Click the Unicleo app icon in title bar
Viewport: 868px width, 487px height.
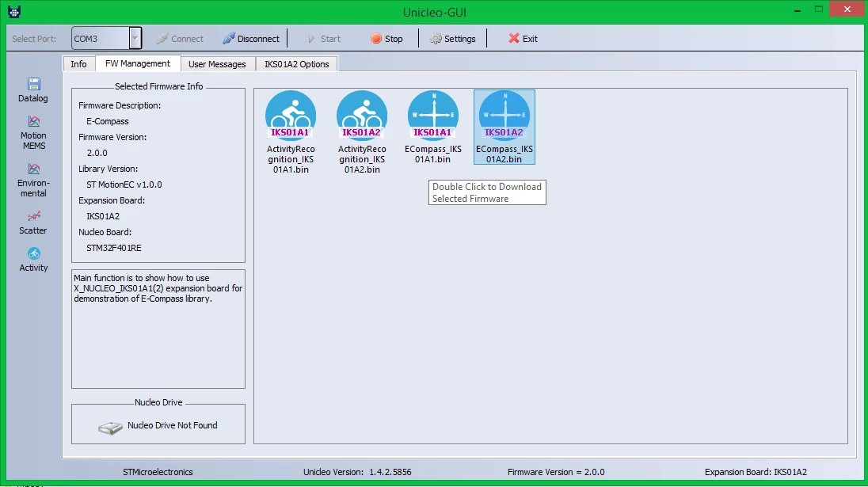pos(14,11)
